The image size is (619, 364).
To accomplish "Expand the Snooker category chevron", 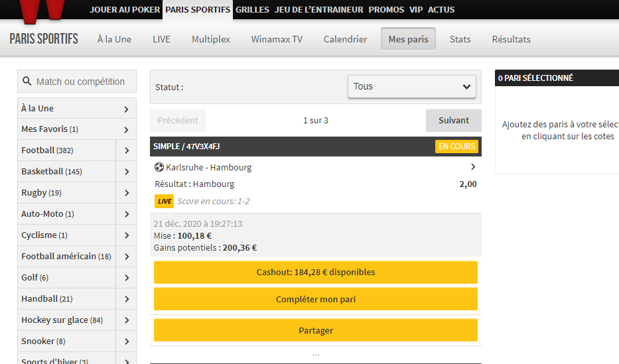I will 126,341.
